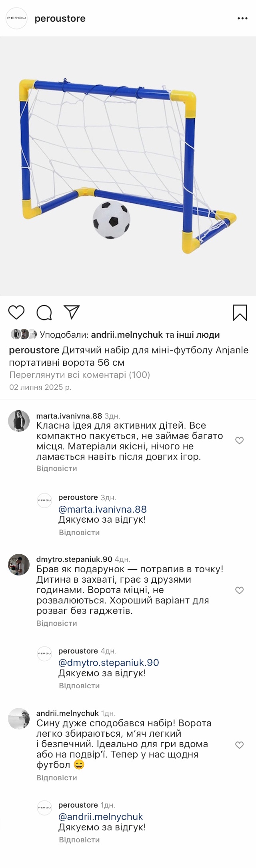Open dmytro.stepaniuk.90's avatar
This screenshot has width=256, height=868.
(19, 565)
